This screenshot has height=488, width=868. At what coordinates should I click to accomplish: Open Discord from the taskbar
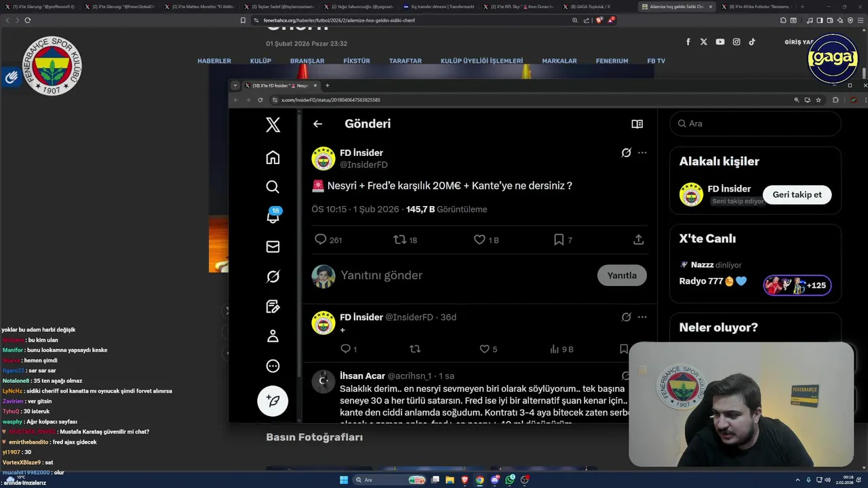click(x=495, y=480)
